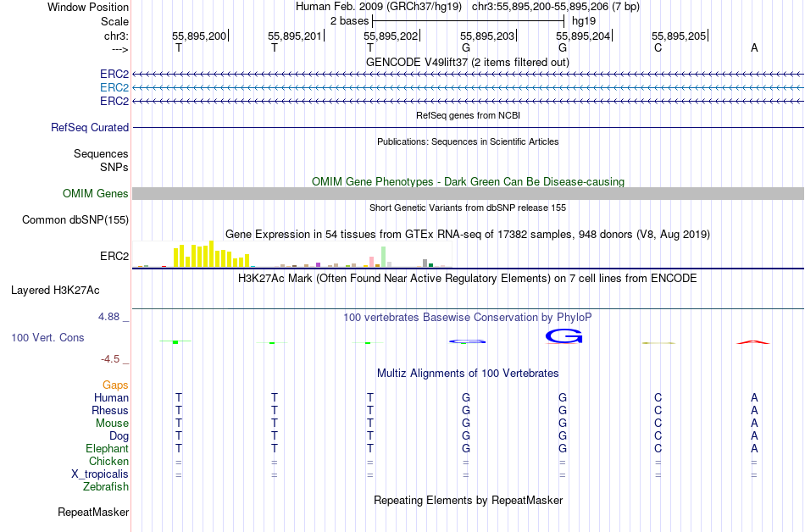Click the gray OMIM Genes item bar
The image size is (805, 532).
(x=468, y=193)
